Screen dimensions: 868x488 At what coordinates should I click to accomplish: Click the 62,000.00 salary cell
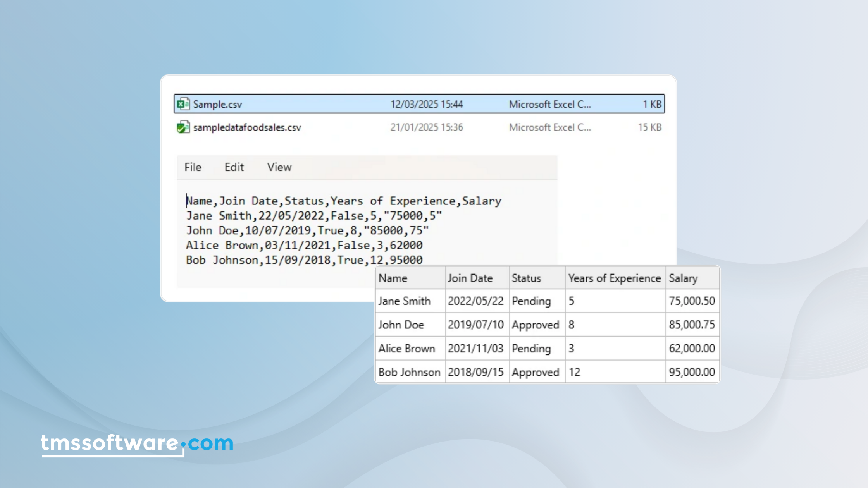(x=692, y=348)
